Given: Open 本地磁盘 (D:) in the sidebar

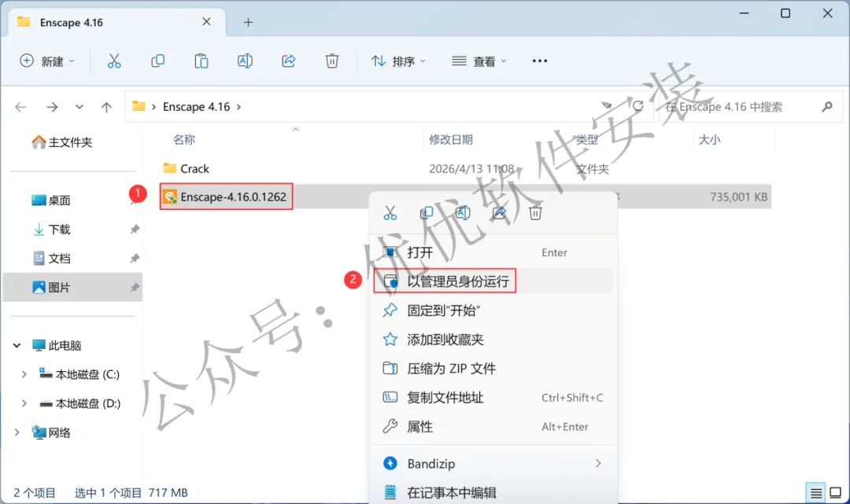Looking at the screenshot, I should click(x=79, y=403).
